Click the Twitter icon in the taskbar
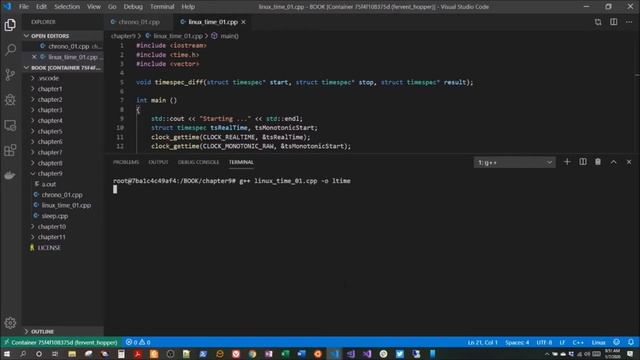Image resolution: width=640 pixels, height=360 pixels. pos(400,354)
